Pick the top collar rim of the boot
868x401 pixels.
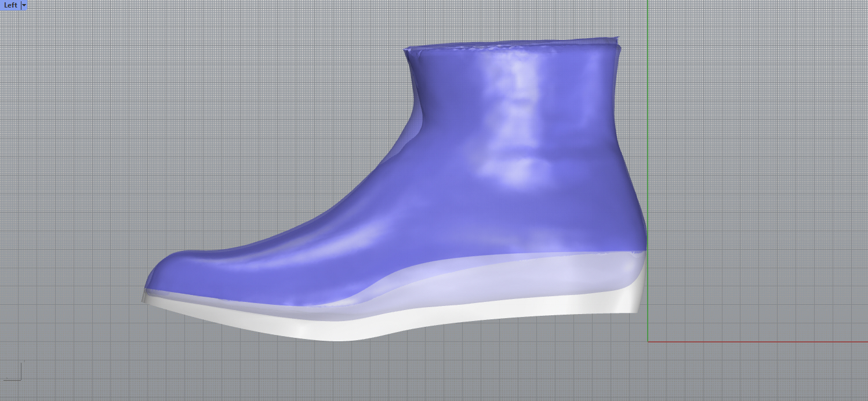510,45
